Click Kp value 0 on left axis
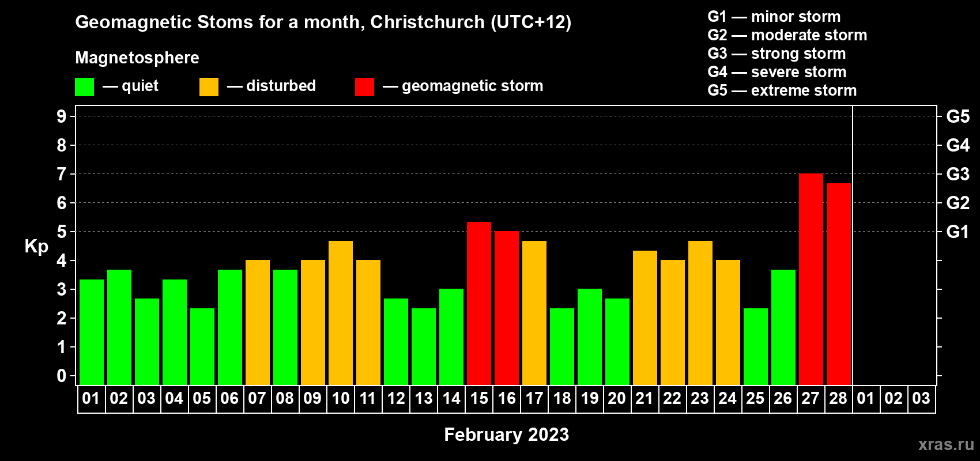The image size is (980, 461). point(62,376)
